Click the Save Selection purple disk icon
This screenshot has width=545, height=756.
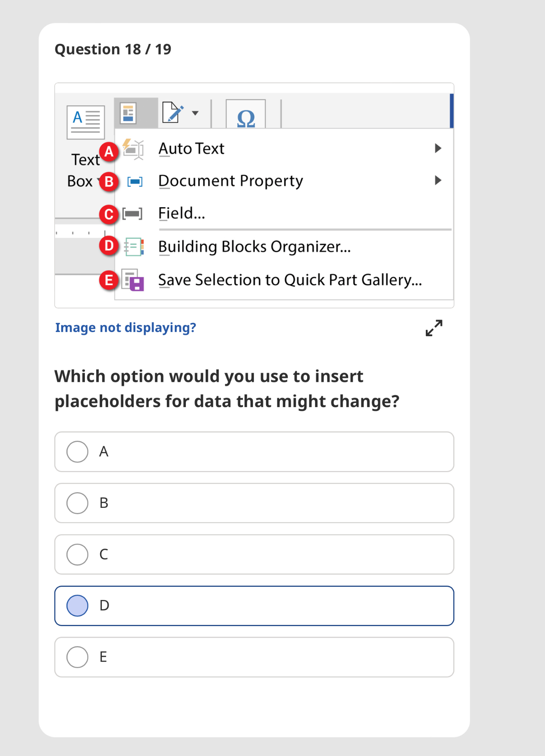tap(133, 280)
